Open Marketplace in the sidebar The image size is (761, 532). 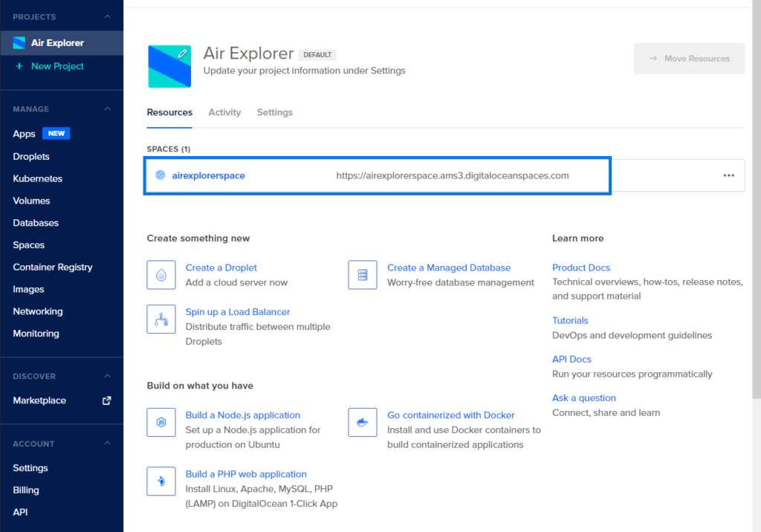(x=39, y=400)
